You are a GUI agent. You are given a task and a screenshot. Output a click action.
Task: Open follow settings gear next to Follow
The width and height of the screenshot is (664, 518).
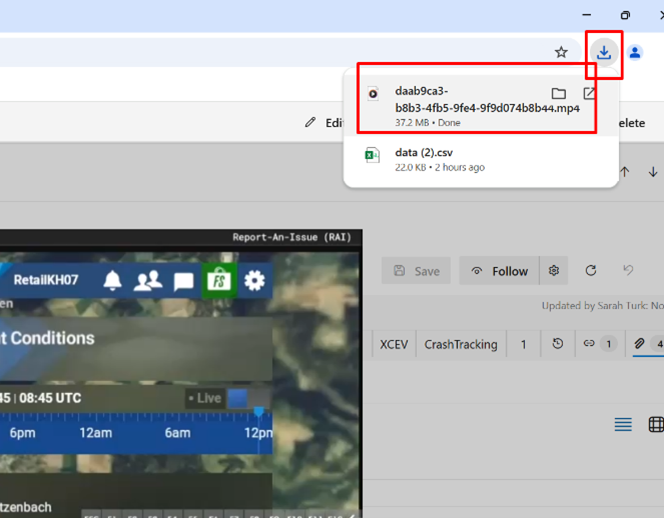coord(554,270)
